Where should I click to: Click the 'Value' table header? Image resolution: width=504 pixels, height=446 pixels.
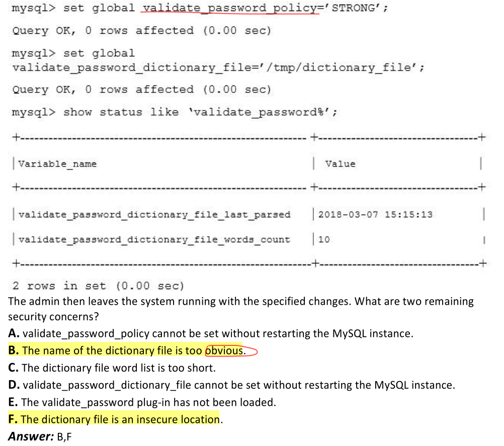[x=340, y=164]
